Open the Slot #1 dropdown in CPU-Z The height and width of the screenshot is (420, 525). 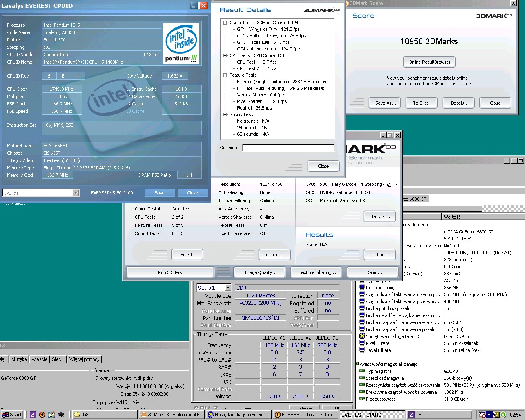pyautogui.click(x=228, y=288)
